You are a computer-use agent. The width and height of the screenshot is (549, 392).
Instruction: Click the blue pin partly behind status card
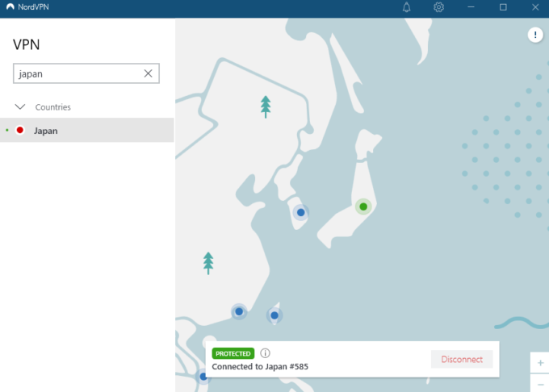pyautogui.click(x=203, y=377)
